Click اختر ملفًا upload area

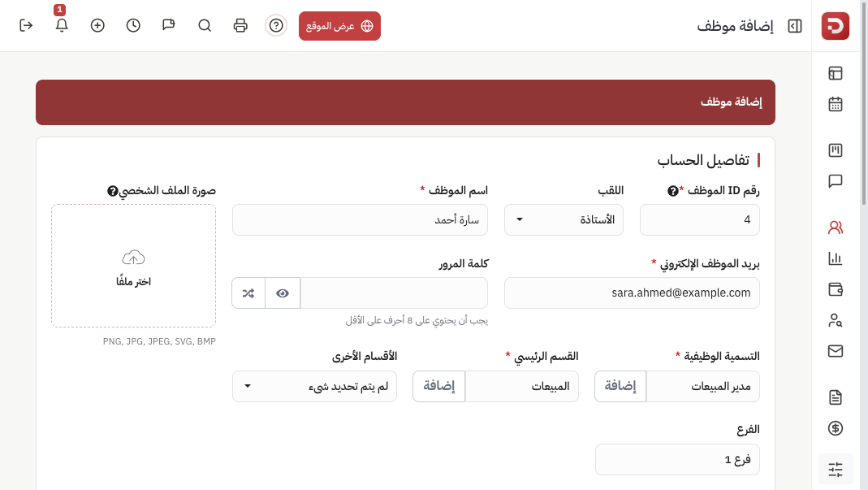point(133,266)
